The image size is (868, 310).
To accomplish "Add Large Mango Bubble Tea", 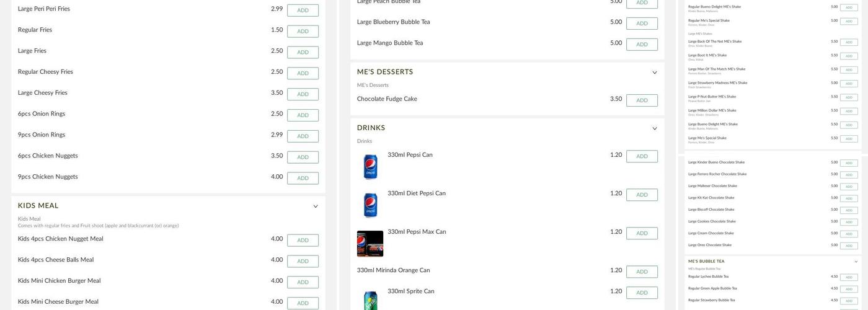I will point(642,45).
